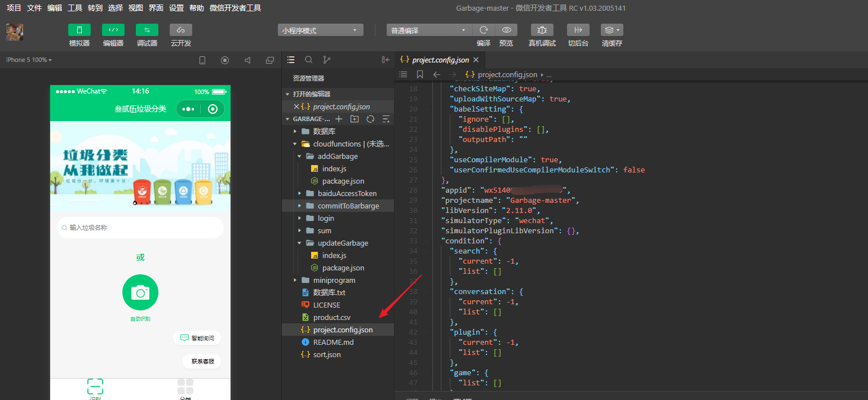This screenshot has height=400, width=868.
Task: Toggle the simulator mute sound icon
Action: pyautogui.click(x=247, y=60)
